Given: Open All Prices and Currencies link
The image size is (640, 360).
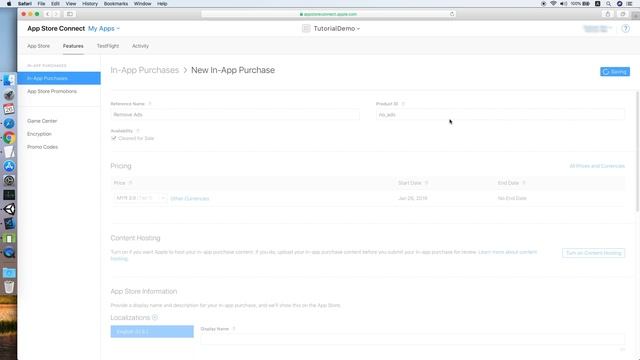Looking at the screenshot, I should click(x=597, y=166).
